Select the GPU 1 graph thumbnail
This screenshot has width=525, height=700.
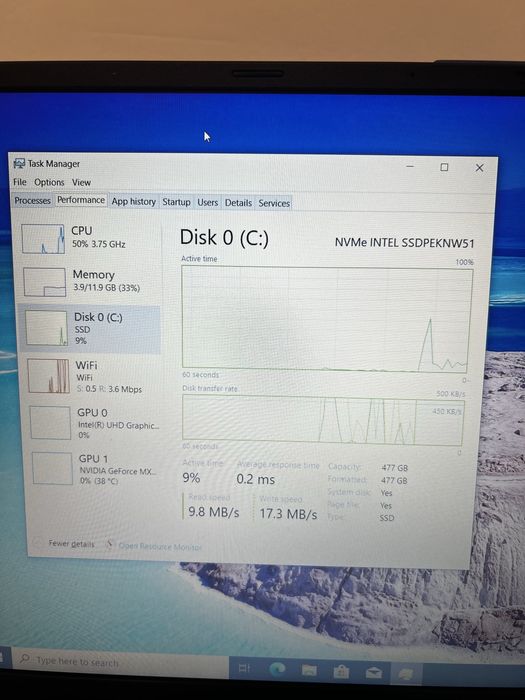pos(52,468)
